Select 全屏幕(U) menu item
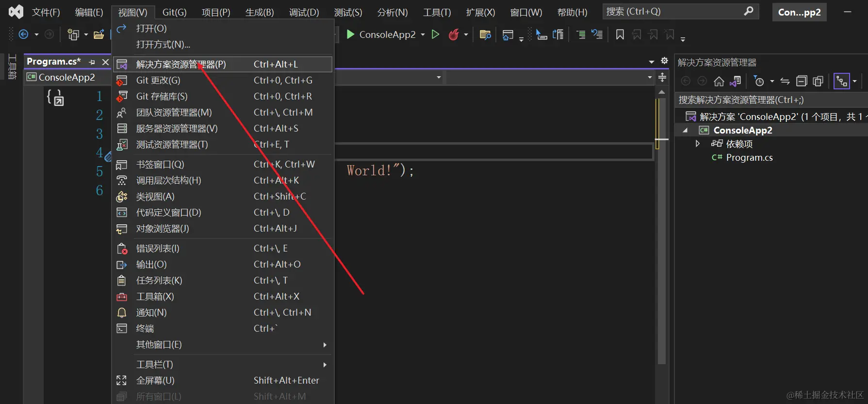The height and width of the screenshot is (404, 868). (x=223, y=381)
